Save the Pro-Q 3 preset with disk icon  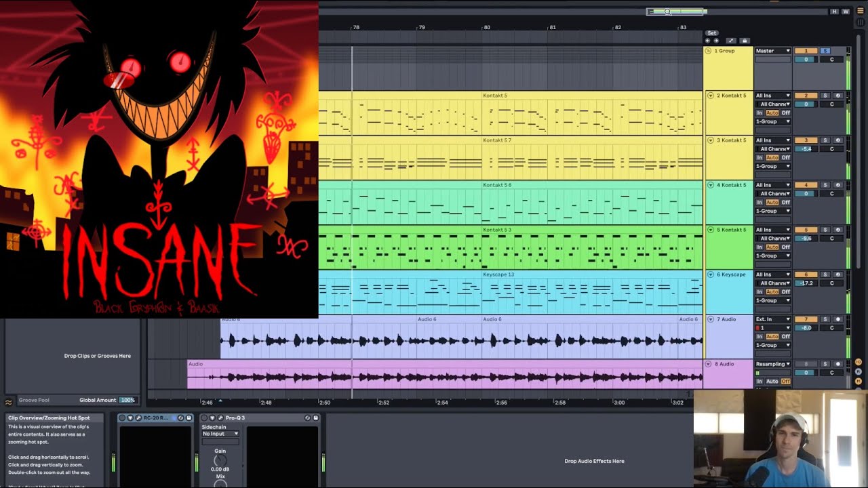(x=315, y=418)
